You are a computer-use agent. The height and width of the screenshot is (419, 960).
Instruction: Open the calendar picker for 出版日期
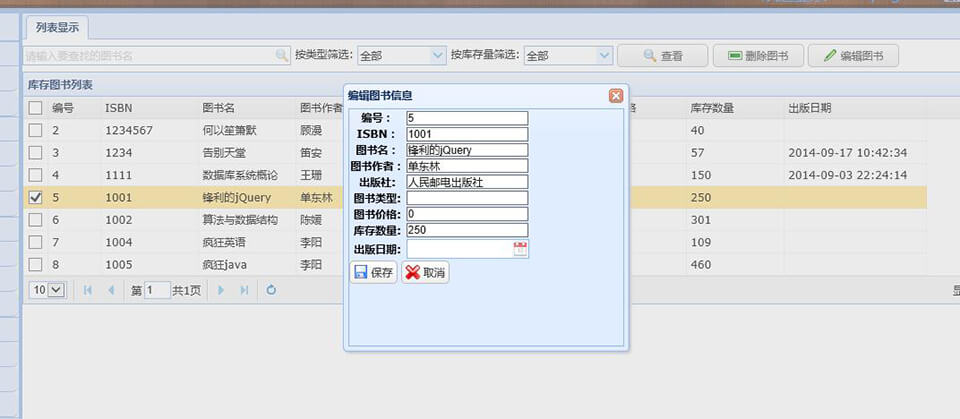tap(520, 250)
